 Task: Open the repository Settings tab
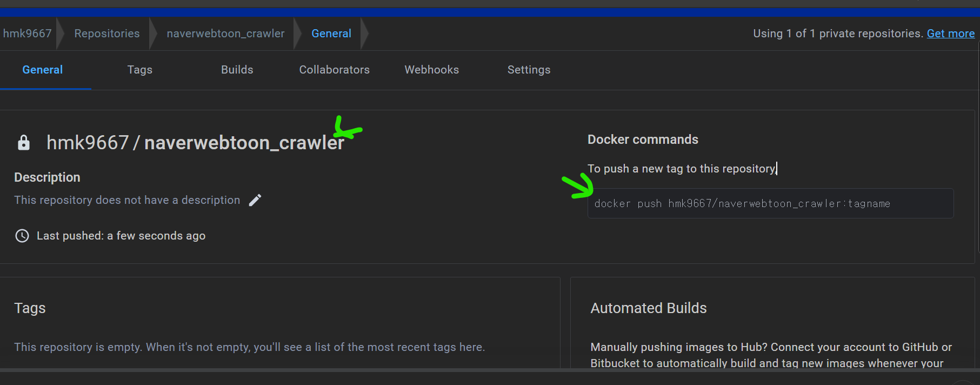point(529,70)
